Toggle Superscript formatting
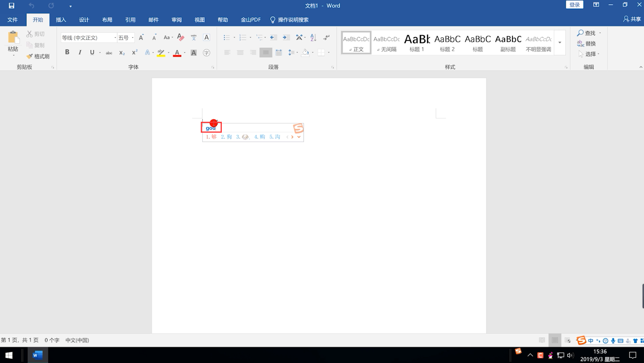 [135, 53]
